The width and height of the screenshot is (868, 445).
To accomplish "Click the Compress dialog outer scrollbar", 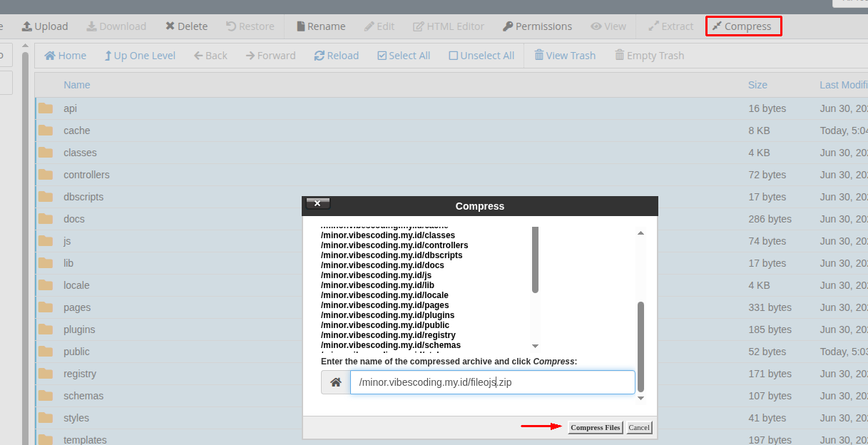I will [x=640, y=346].
